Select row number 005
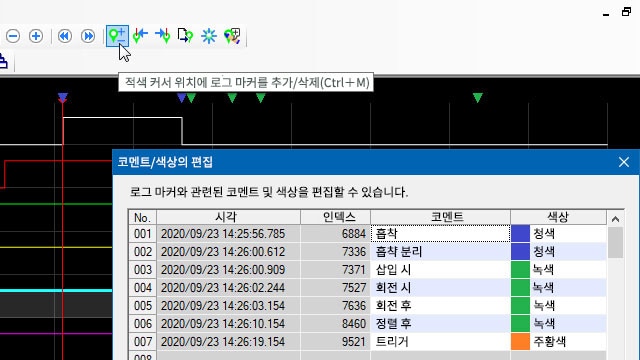 click(142, 305)
